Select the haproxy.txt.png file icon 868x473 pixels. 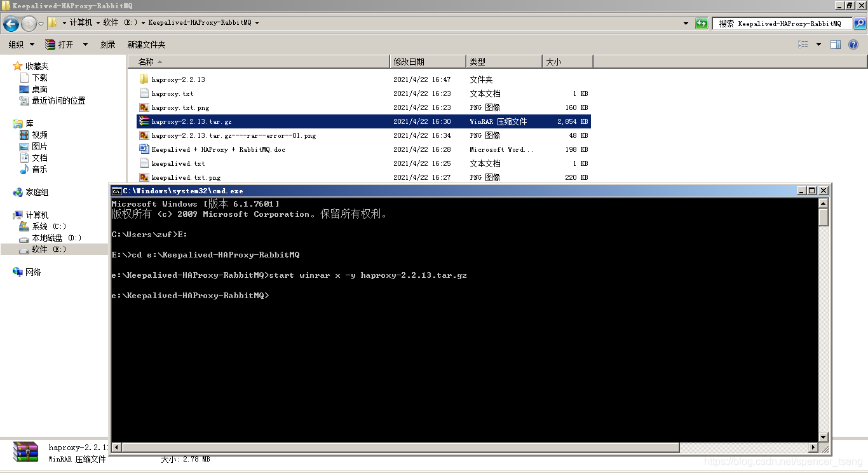point(144,107)
